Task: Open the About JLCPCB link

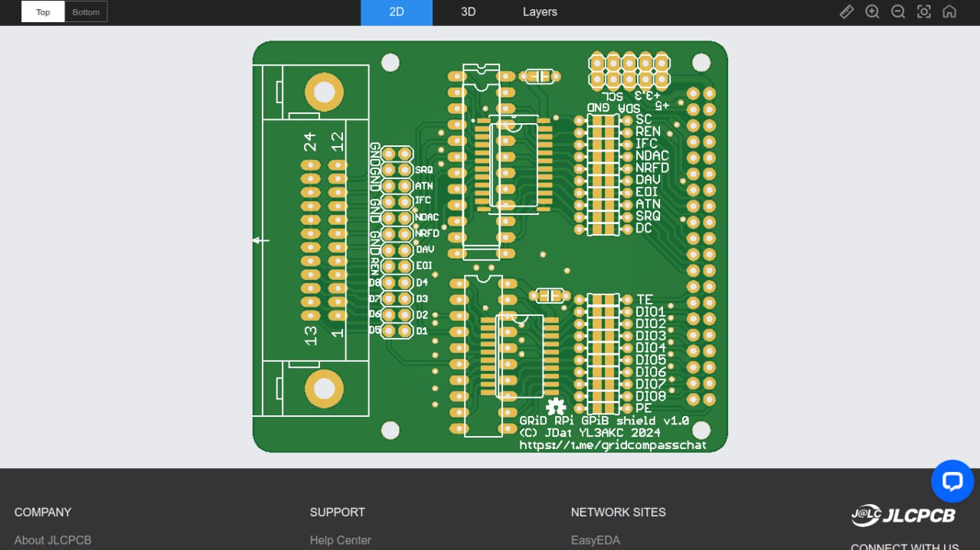Action: 53,540
